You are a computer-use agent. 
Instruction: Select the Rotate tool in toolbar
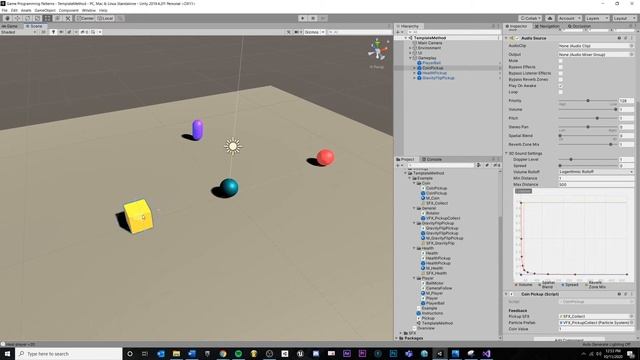(x=27, y=18)
